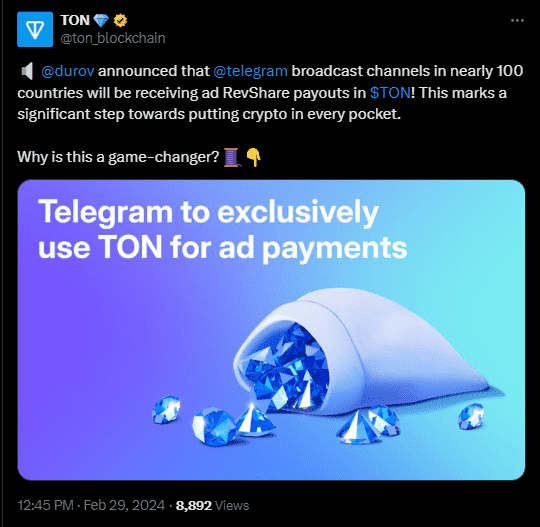Click the 12:45 PM timestamp
Viewport: 540px width, 527px height.
[x=45, y=505]
